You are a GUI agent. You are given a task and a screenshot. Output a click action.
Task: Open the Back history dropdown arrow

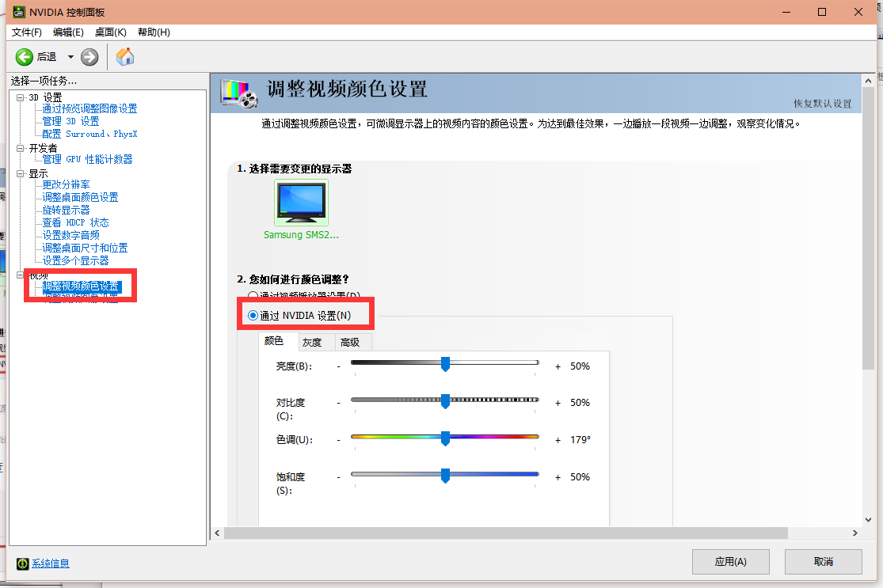(70, 57)
